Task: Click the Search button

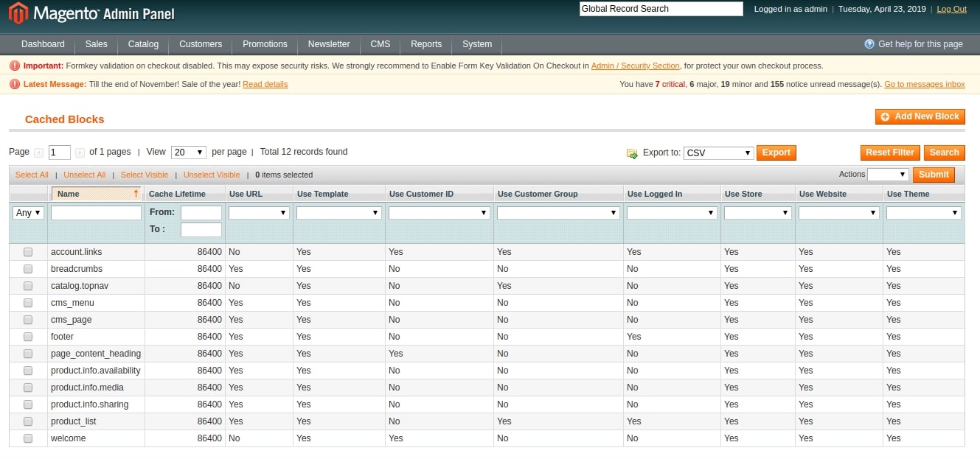Action: [944, 153]
